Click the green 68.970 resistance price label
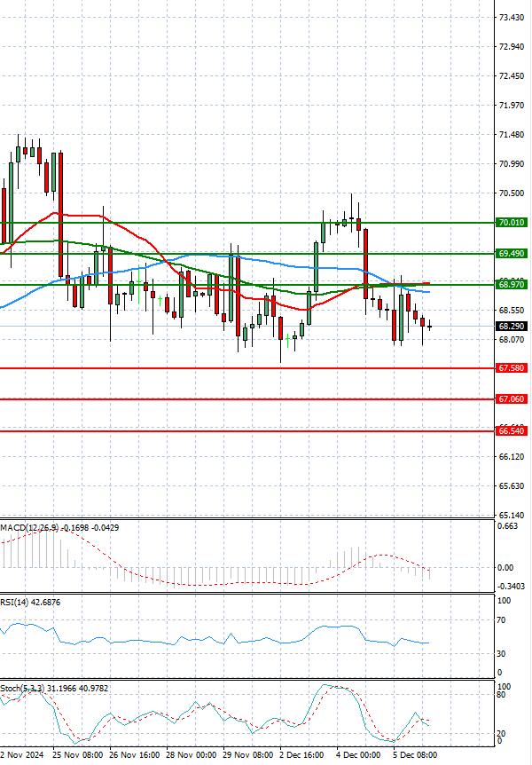The image size is (532, 765). point(512,285)
